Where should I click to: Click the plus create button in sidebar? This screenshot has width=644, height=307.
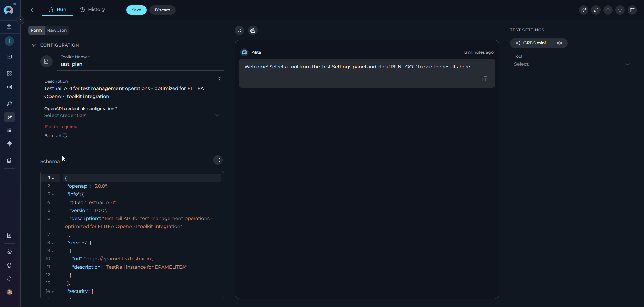point(9,41)
